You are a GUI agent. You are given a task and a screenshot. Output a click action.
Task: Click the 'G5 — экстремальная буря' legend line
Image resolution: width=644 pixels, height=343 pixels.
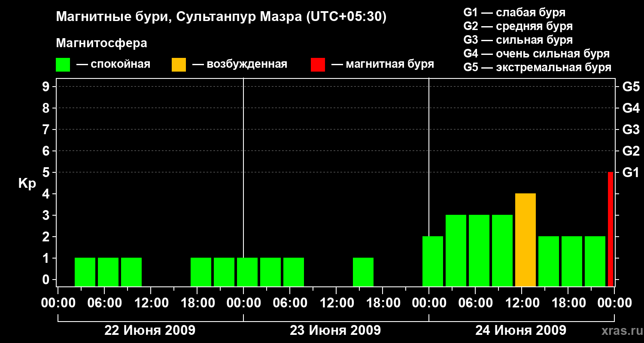[538, 67]
